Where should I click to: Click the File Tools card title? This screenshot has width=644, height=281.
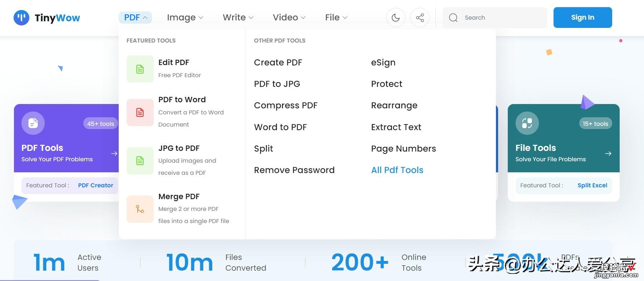point(536,148)
